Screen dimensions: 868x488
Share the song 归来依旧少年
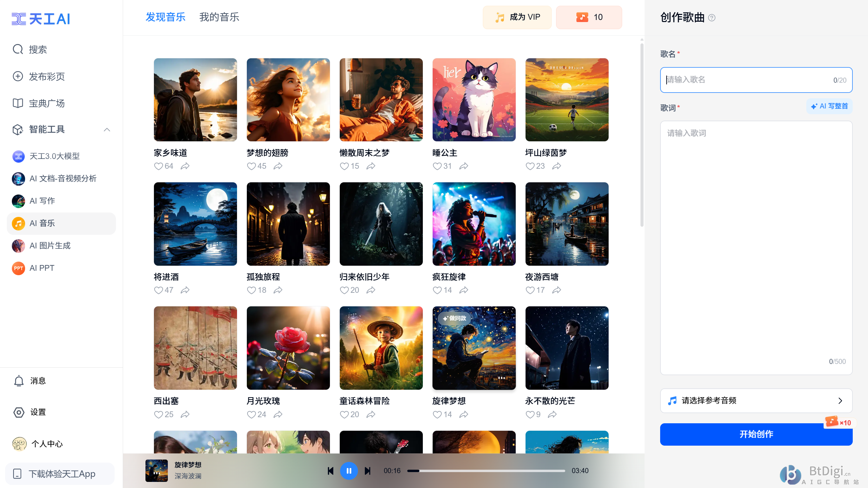pyautogui.click(x=371, y=290)
